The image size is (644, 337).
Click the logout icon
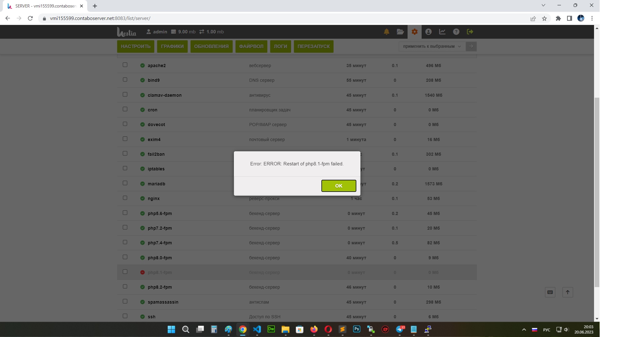(470, 32)
